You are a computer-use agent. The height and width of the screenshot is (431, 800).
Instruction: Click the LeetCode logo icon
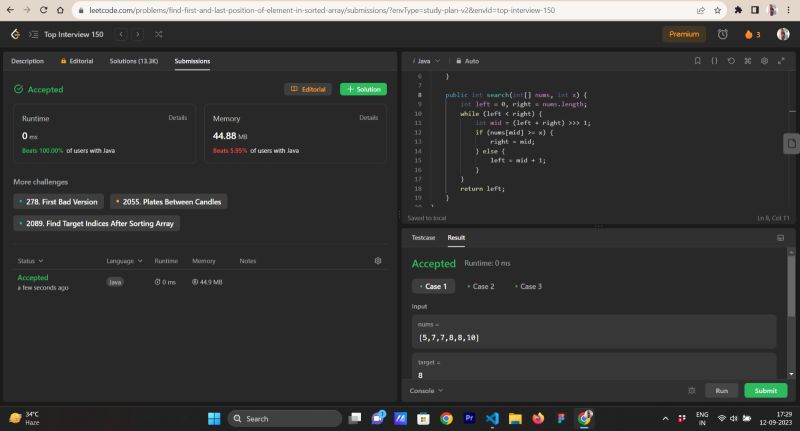15,34
